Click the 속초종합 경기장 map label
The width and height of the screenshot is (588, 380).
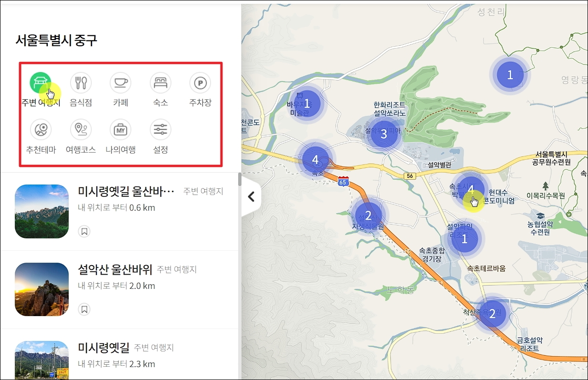tap(431, 254)
